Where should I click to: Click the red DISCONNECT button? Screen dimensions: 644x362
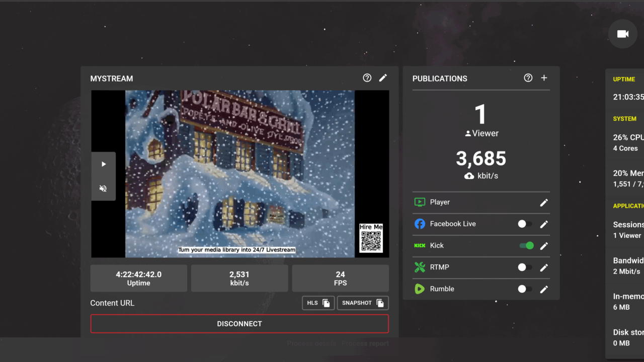click(x=239, y=324)
